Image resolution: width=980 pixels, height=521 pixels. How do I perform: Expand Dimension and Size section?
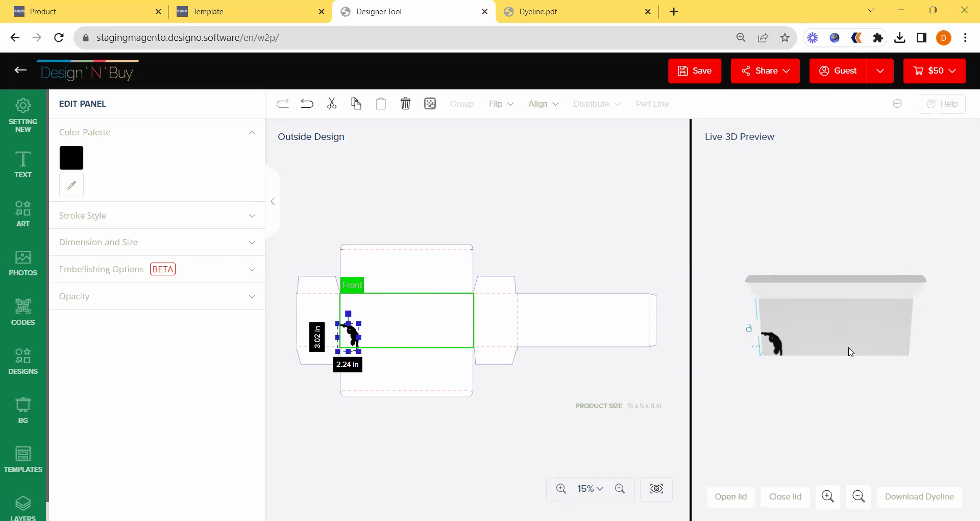point(157,242)
